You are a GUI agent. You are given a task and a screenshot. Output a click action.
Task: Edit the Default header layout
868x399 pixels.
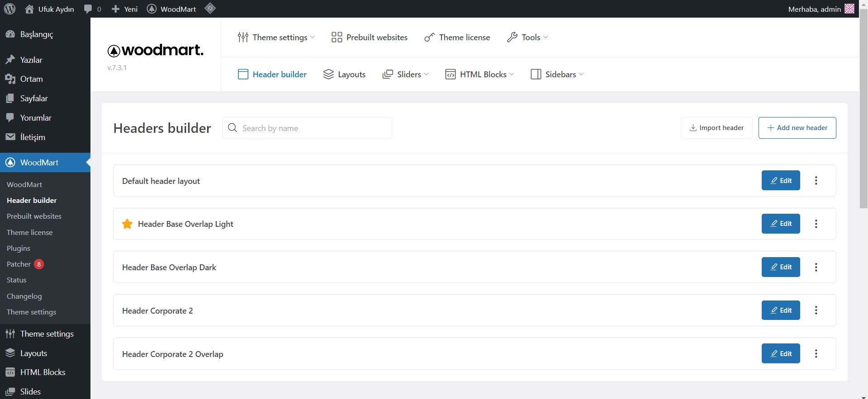pyautogui.click(x=781, y=180)
